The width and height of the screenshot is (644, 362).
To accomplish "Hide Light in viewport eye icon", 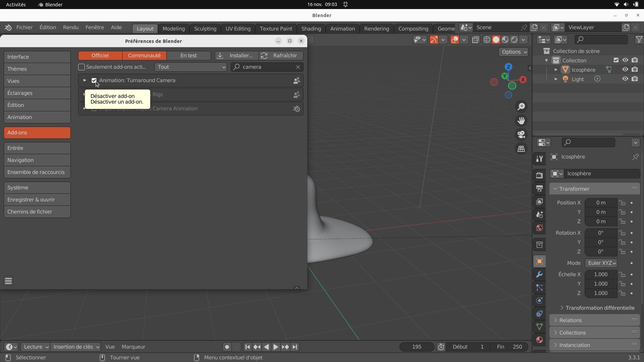I will pyautogui.click(x=625, y=79).
